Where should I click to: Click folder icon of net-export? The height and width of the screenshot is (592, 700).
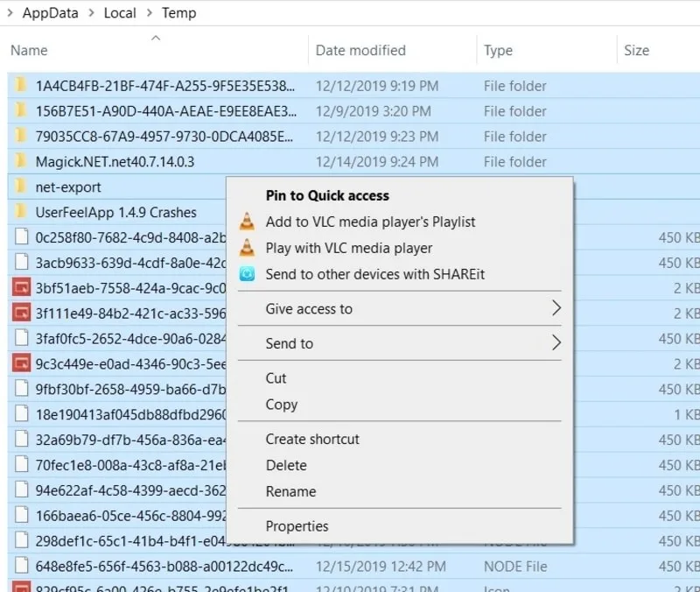pos(20,187)
